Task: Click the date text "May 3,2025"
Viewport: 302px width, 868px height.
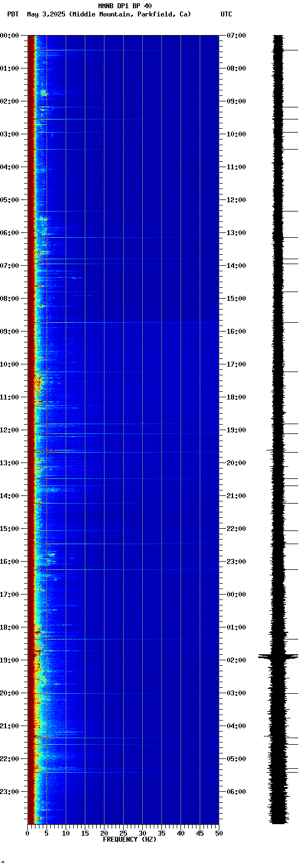Action: click(46, 14)
